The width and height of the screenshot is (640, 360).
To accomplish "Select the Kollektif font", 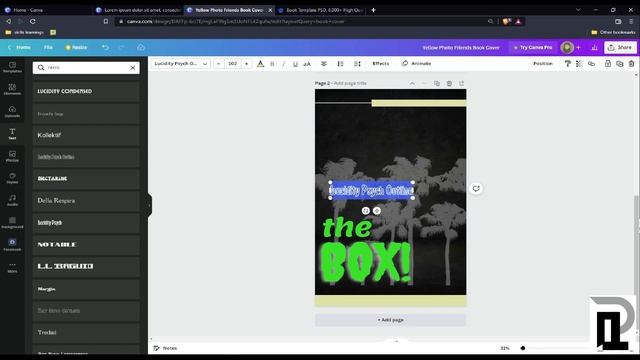I will (x=86, y=135).
